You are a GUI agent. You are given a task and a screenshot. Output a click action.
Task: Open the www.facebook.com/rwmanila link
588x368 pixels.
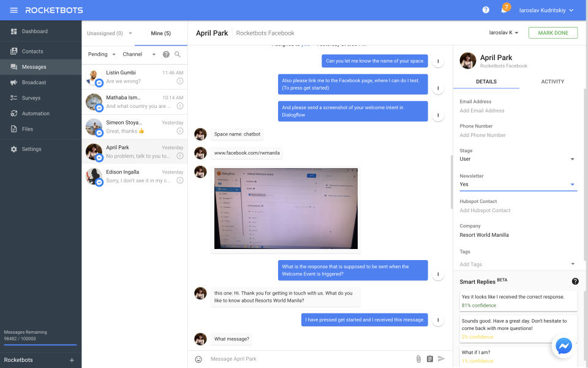[x=247, y=153]
